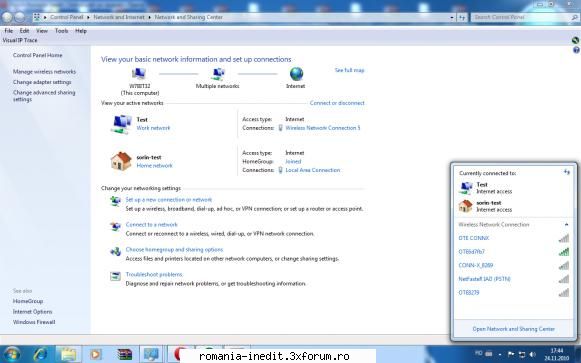Screen dimensions: 581x363
Task: Click the HomeGroup Joined link
Action: click(293, 161)
